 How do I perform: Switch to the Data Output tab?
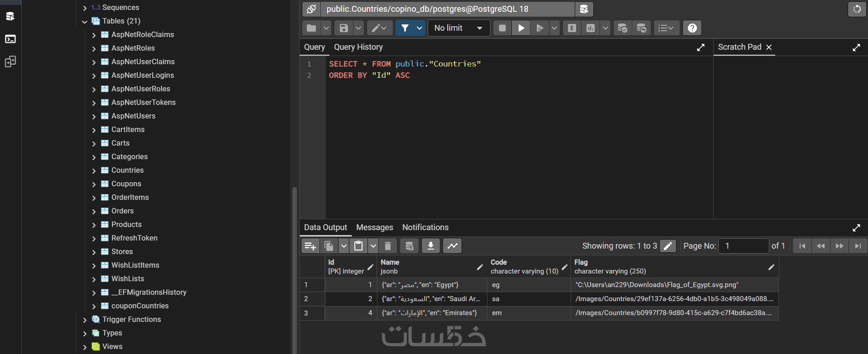pyautogui.click(x=325, y=227)
